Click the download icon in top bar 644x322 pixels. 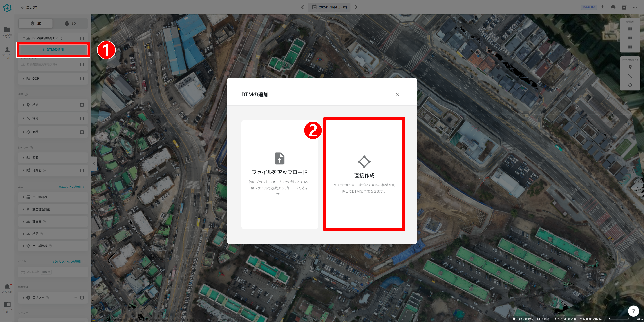(602, 7)
